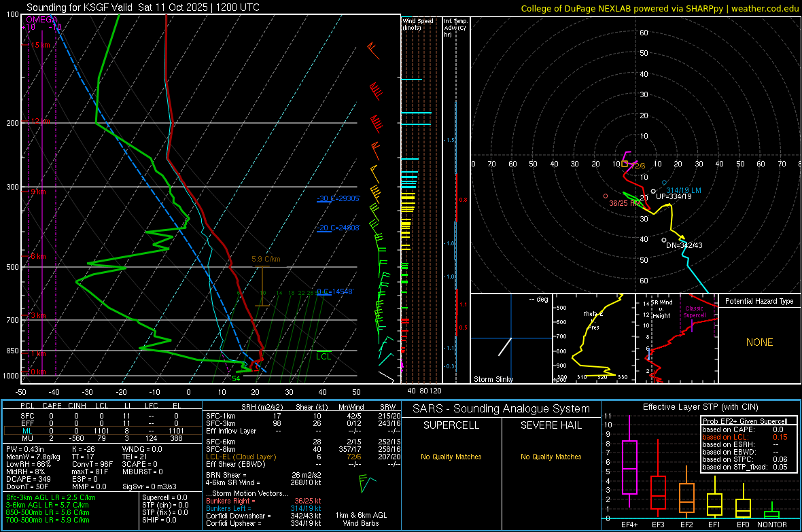The image size is (802, 532).
Task: Click the 'Eff Shear (EBWD)' row
Action: pos(303,464)
